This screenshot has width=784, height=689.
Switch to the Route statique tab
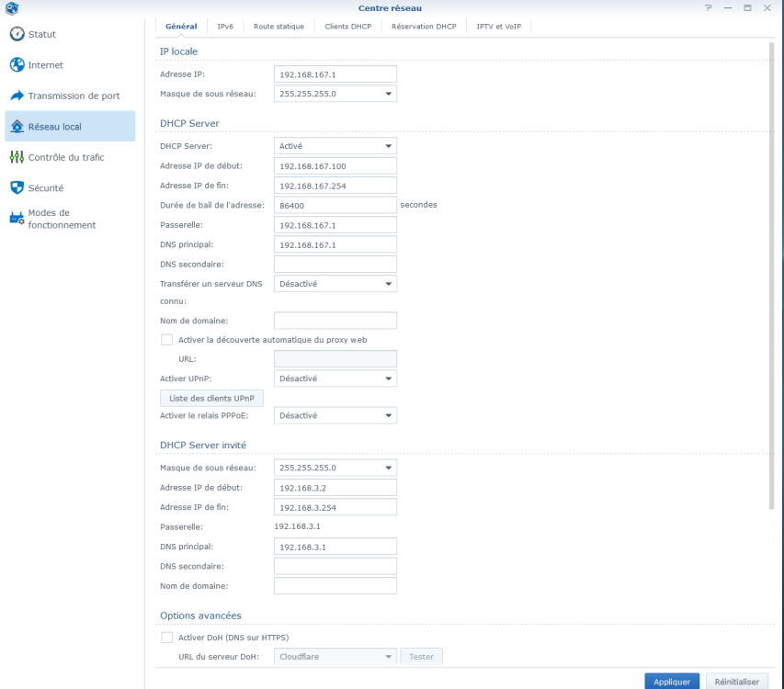coord(278,27)
